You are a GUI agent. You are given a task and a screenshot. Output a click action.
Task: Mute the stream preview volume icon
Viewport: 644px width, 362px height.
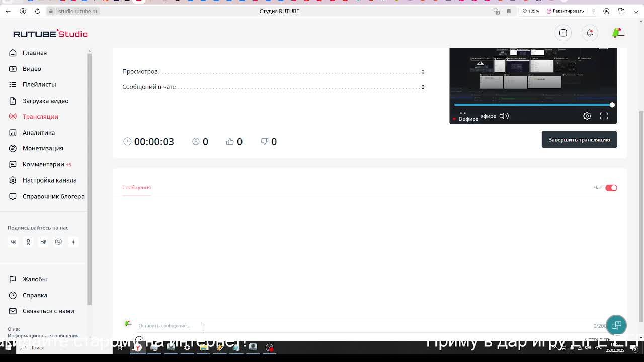click(x=504, y=116)
